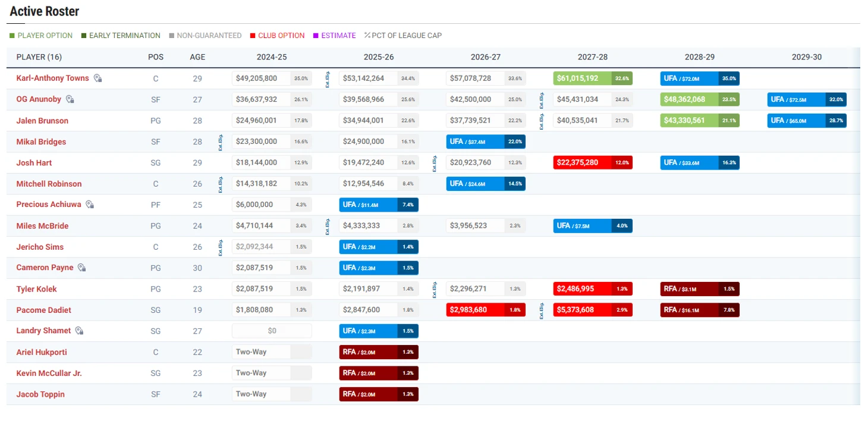Sort by the POS column header

point(156,57)
